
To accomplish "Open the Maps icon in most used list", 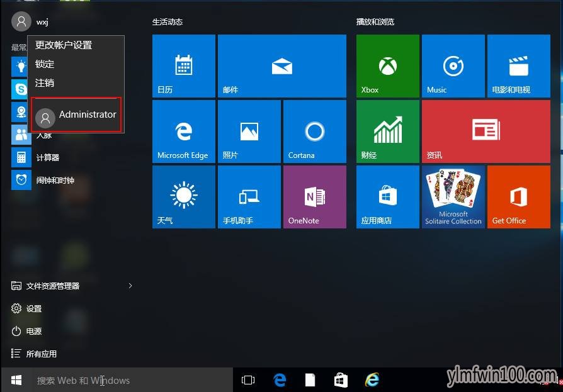I will pos(20,111).
